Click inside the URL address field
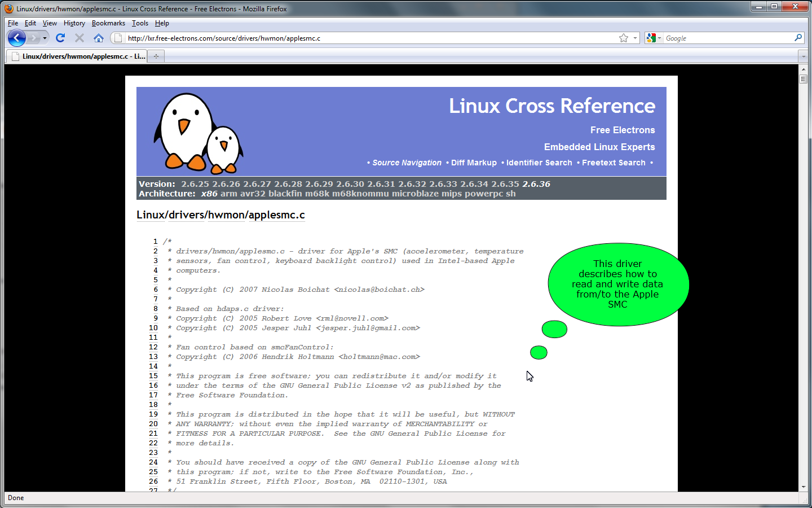Viewport: 812px width, 508px height. point(367,38)
